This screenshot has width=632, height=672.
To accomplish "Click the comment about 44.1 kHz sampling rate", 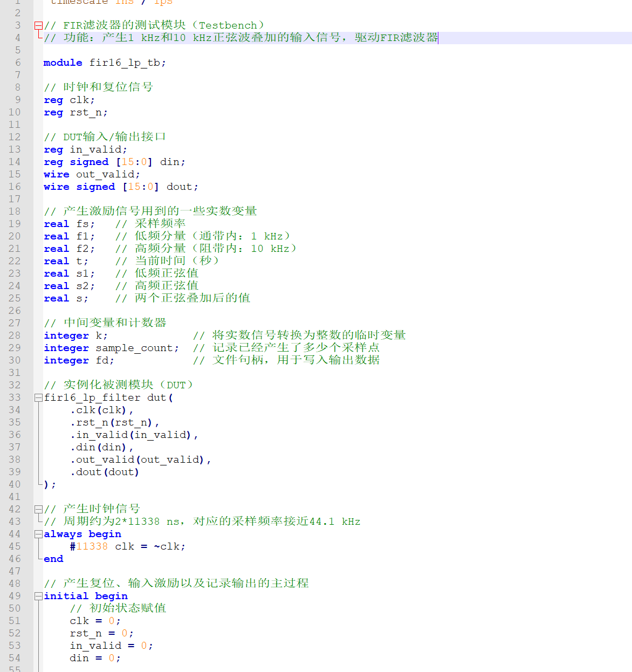I will pos(202,521).
